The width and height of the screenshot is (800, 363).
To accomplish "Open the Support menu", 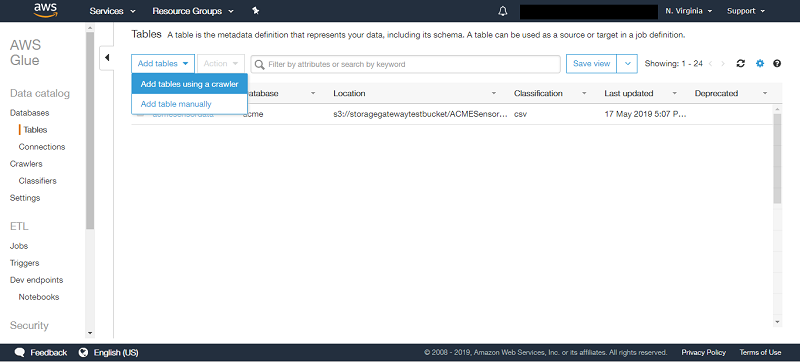I will pos(746,11).
